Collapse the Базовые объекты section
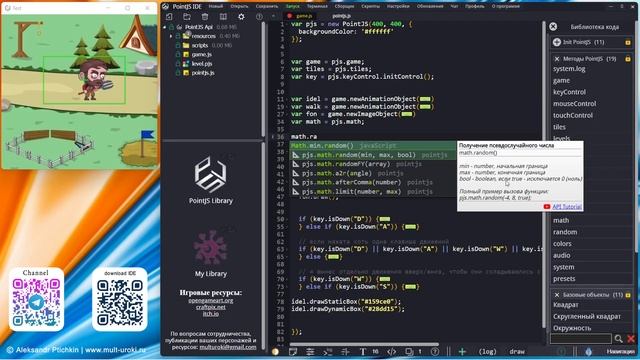 (x=557, y=295)
